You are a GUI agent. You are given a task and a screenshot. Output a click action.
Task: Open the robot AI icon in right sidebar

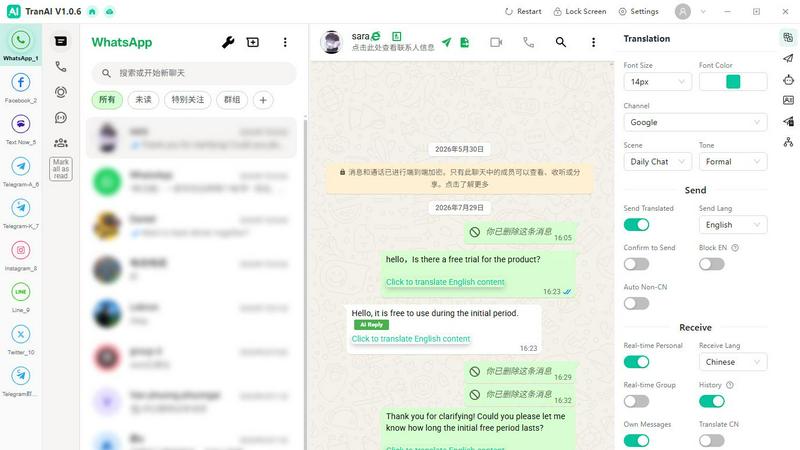click(788, 80)
